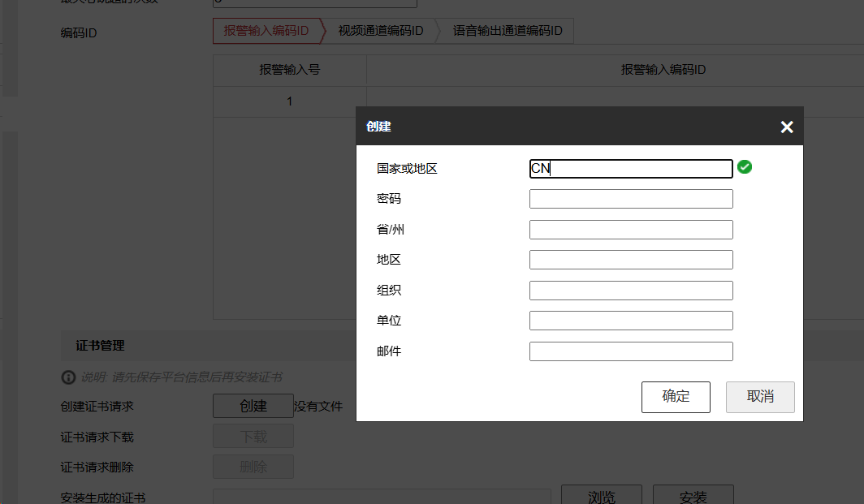Click the 创建 button under 创建证书请求

[253, 405]
